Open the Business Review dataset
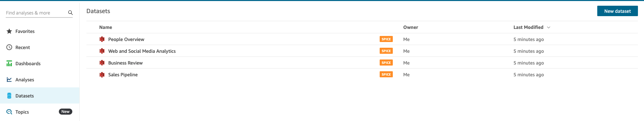The height and width of the screenshot is (121, 644). [x=125, y=63]
